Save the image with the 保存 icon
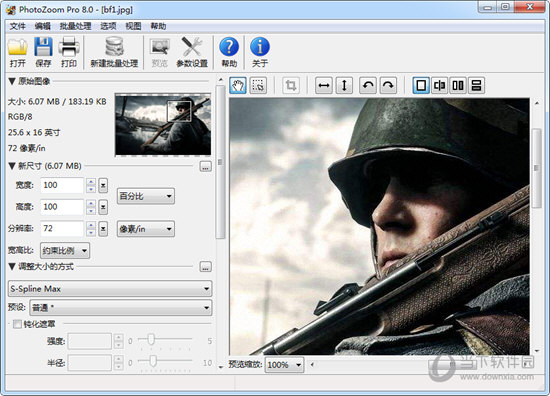Viewport: 550px width, 396px height. pos(43,52)
